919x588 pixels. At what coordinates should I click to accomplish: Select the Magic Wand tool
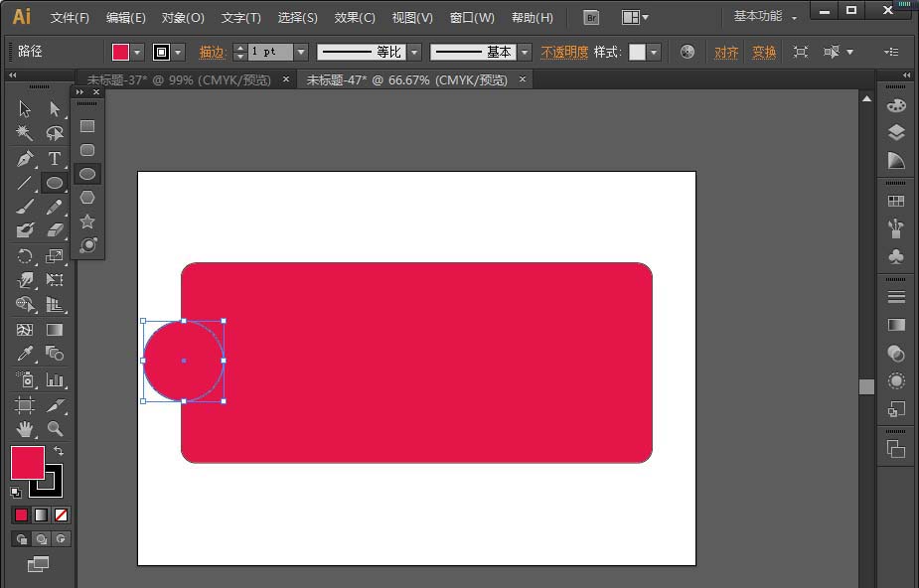25,133
